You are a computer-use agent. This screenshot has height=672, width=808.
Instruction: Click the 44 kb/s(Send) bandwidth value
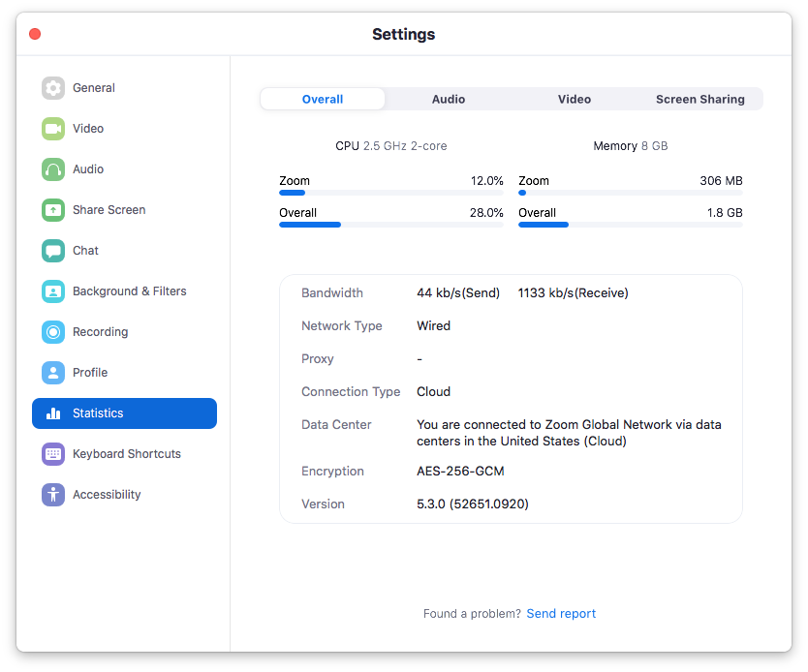[458, 293]
